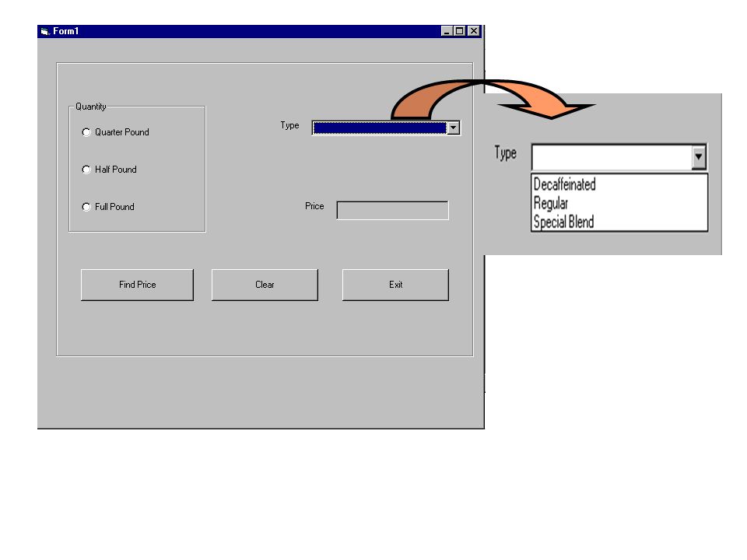Select Regular from the expanded Type list
The image size is (747, 560).
click(619, 203)
